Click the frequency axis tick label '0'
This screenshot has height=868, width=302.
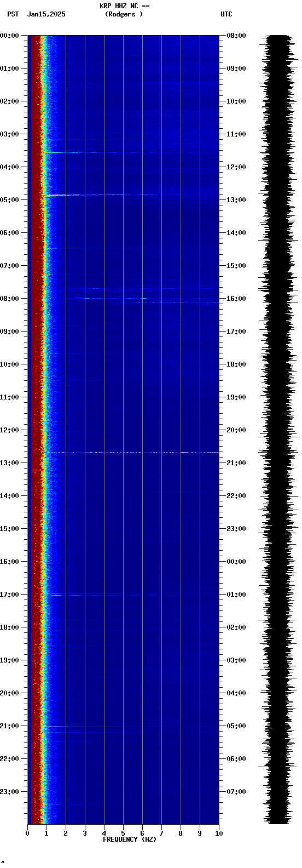pyautogui.click(x=27, y=833)
